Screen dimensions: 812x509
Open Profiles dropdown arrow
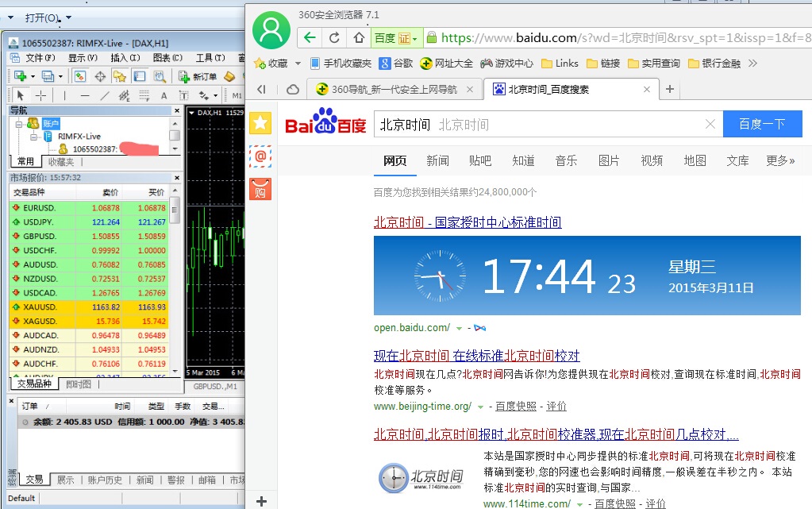[60, 77]
